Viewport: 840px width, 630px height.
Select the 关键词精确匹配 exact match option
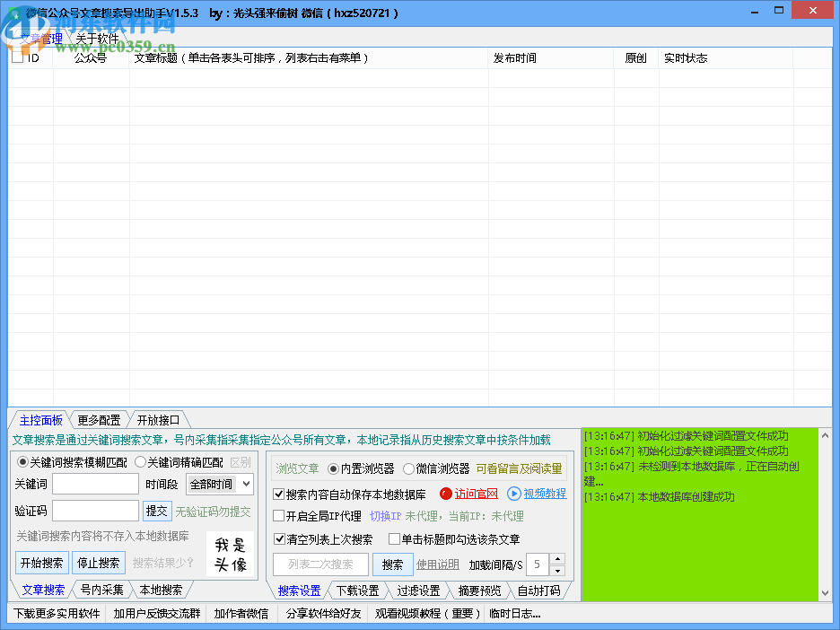pos(142,462)
